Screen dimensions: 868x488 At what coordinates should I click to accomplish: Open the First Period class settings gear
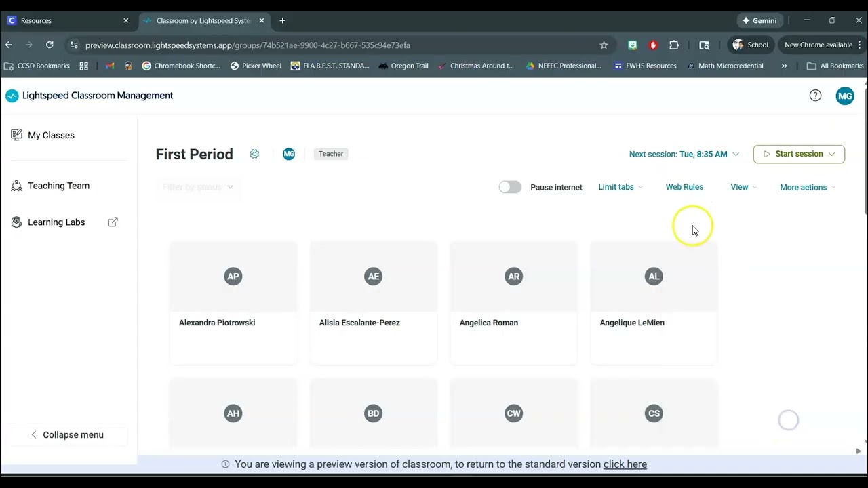pyautogui.click(x=254, y=154)
